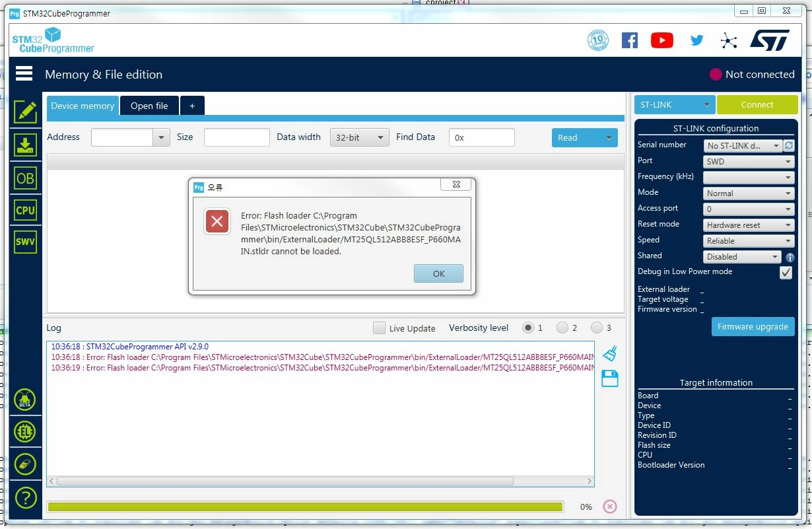Open the Shared Disabled dropdown

(743, 257)
